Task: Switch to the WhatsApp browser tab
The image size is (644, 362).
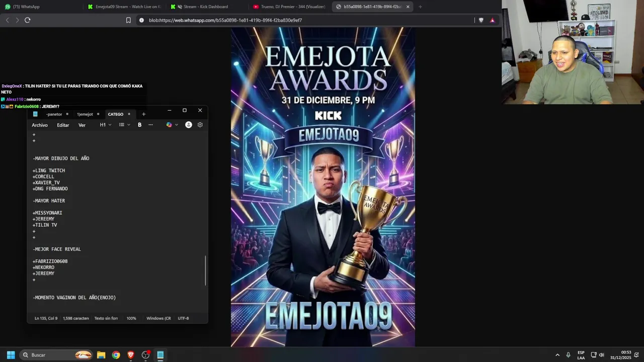Action: coord(40,7)
